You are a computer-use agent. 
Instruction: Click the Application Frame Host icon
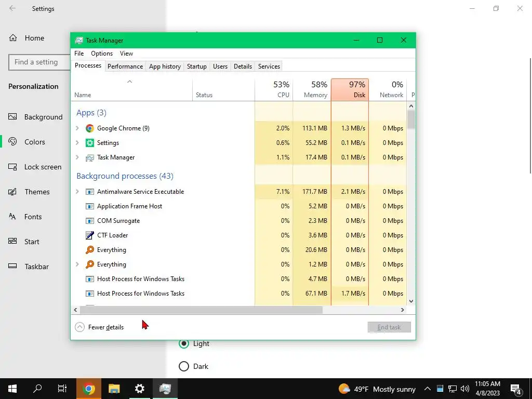pyautogui.click(x=89, y=206)
